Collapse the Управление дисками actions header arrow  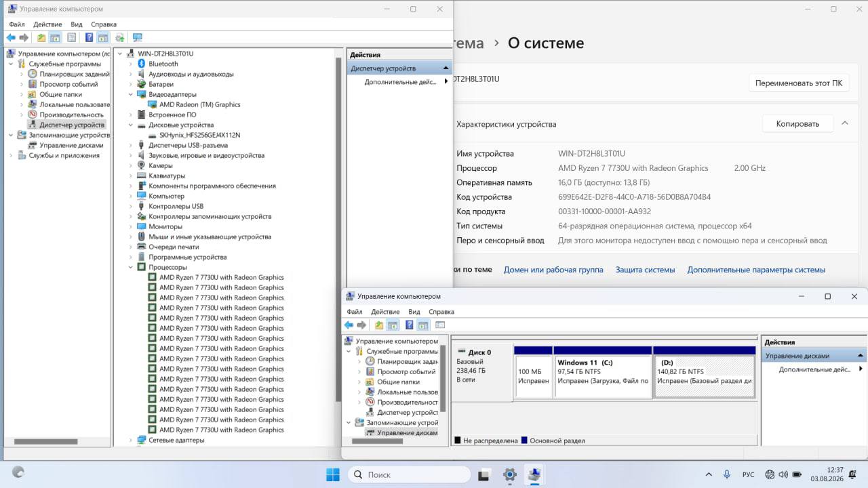pos(861,356)
